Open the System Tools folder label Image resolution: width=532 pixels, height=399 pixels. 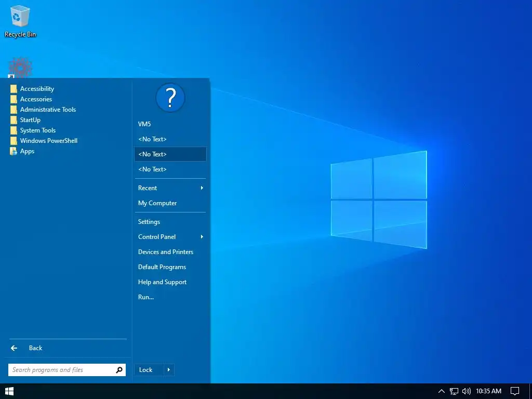point(37,130)
